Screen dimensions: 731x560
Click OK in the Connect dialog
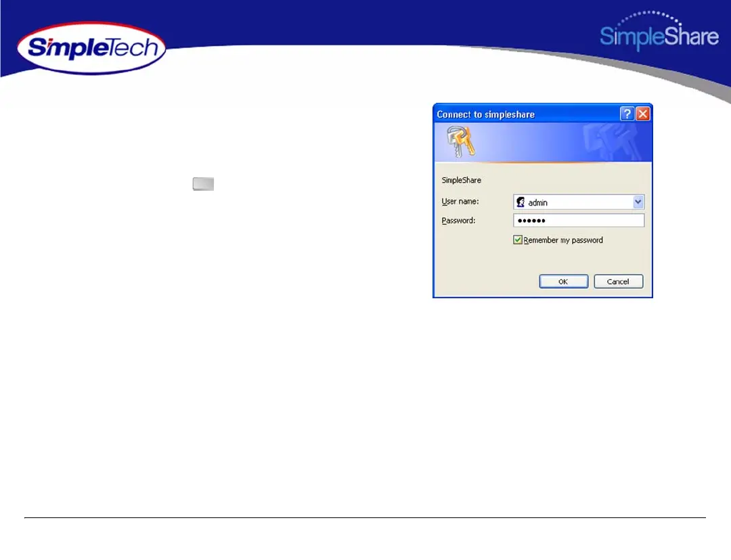point(563,281)
